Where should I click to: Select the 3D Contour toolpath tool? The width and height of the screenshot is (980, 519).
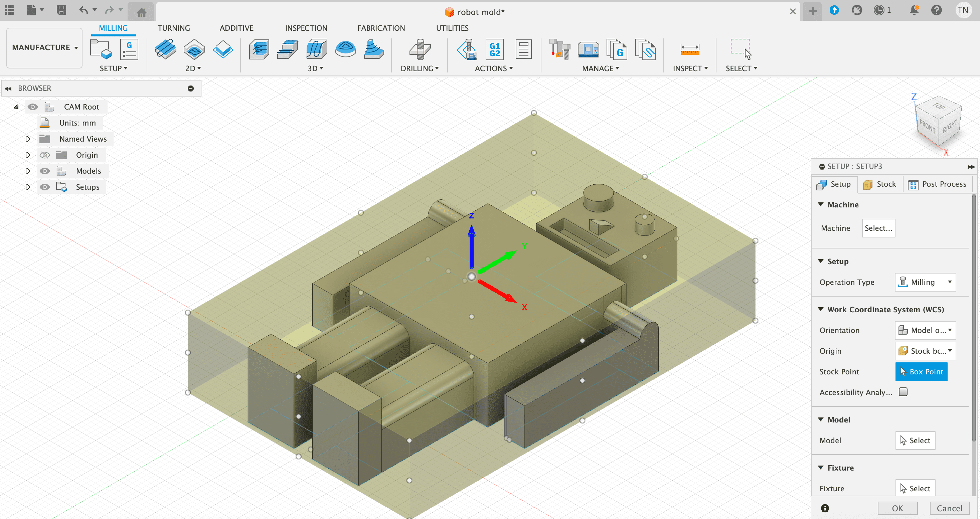tap(345, 49)
